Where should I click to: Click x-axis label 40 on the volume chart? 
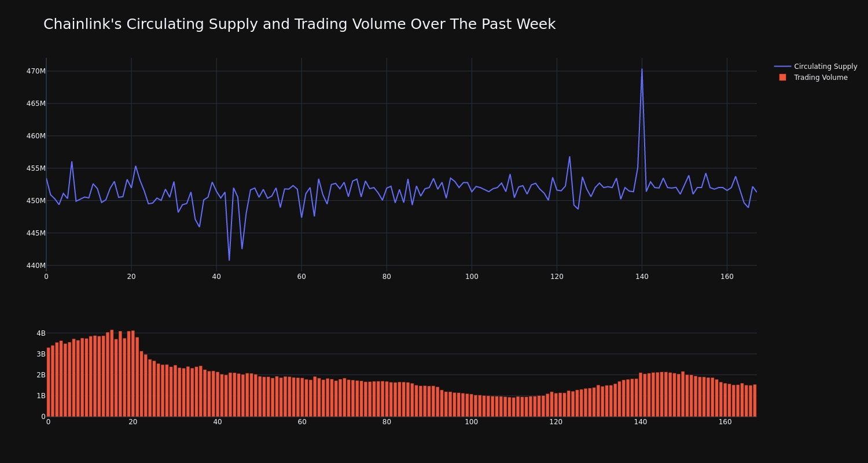(x=218, y=422)
